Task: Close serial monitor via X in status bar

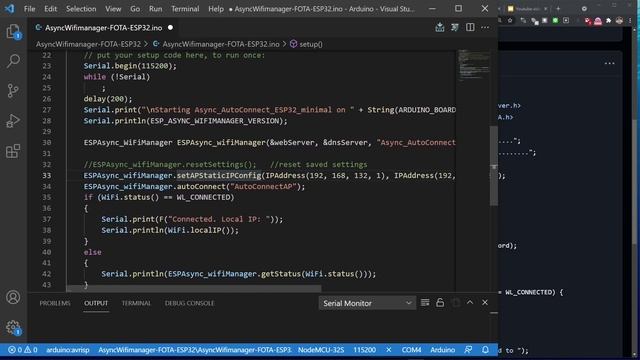Action: pyautogui.click(x=389, y=350)
